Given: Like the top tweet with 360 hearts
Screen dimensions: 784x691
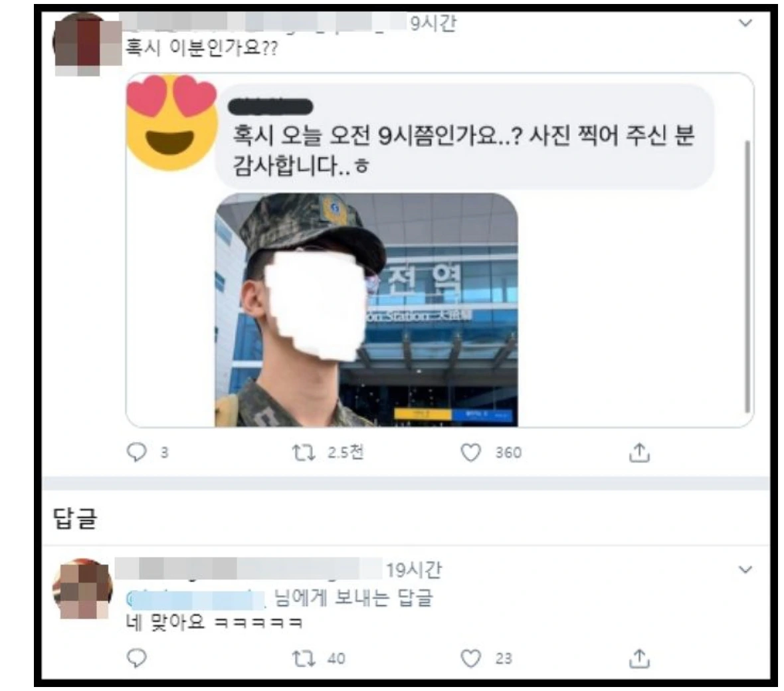Looking at the screenshot, I should (x=470, y=452).
